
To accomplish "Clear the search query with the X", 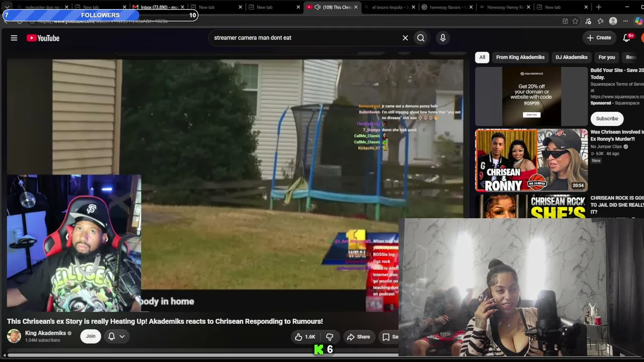I will (405, 38).
